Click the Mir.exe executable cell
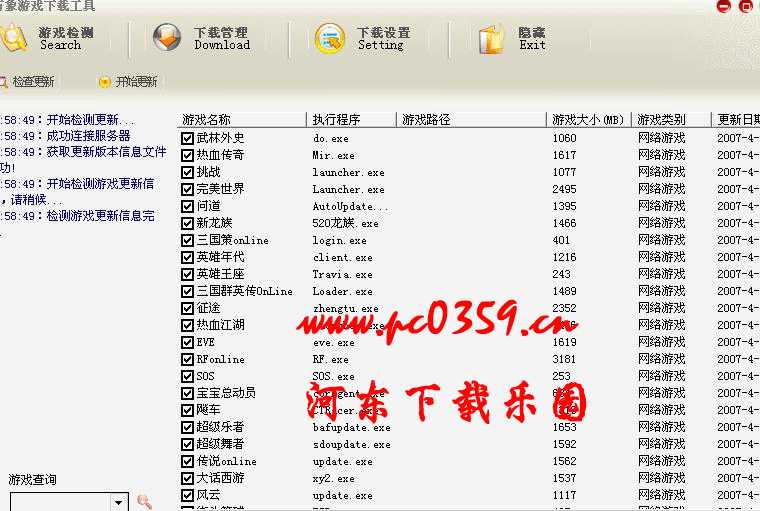The image size is (760, 511). point(334,156)
